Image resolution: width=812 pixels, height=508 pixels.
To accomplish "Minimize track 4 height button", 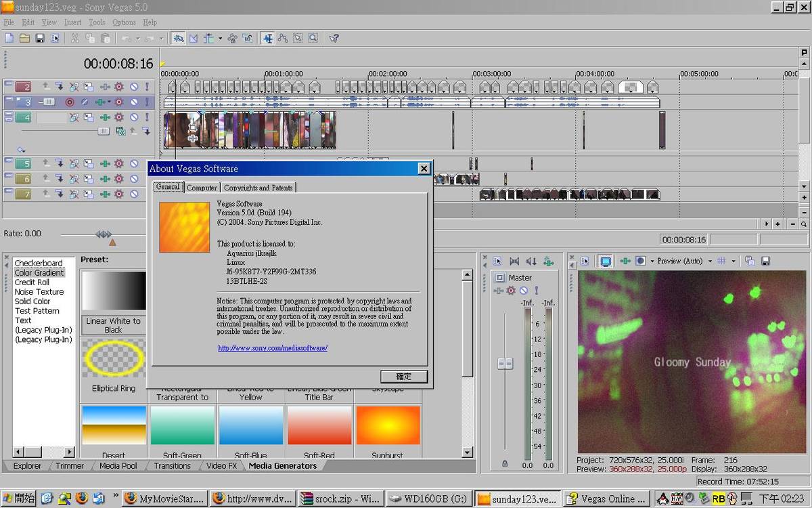I will (x=8, y=114).
